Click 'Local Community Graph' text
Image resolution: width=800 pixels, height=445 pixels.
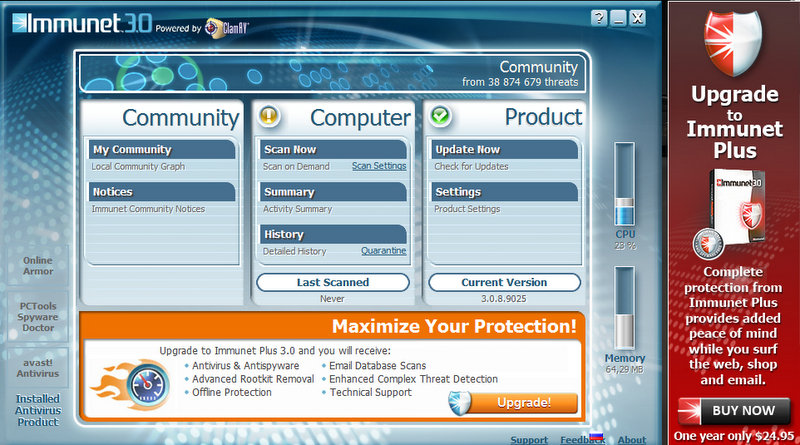[138, 166]
